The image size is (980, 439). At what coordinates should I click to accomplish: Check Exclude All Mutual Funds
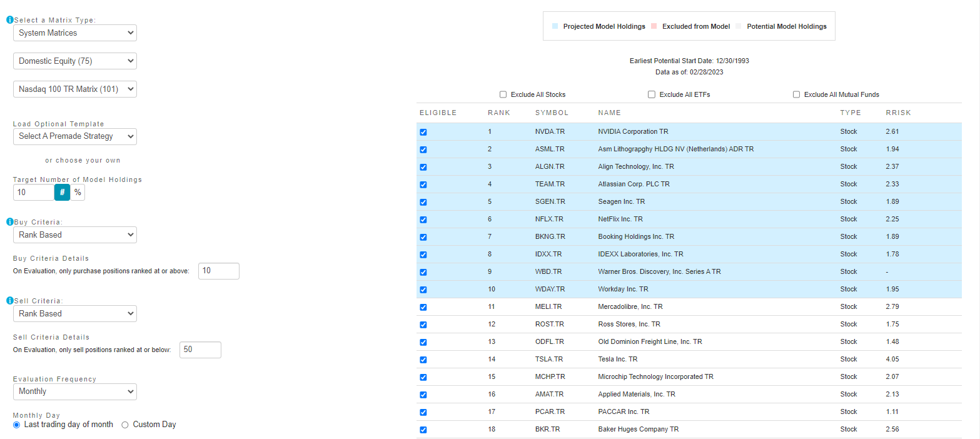[x=796, y=94]
